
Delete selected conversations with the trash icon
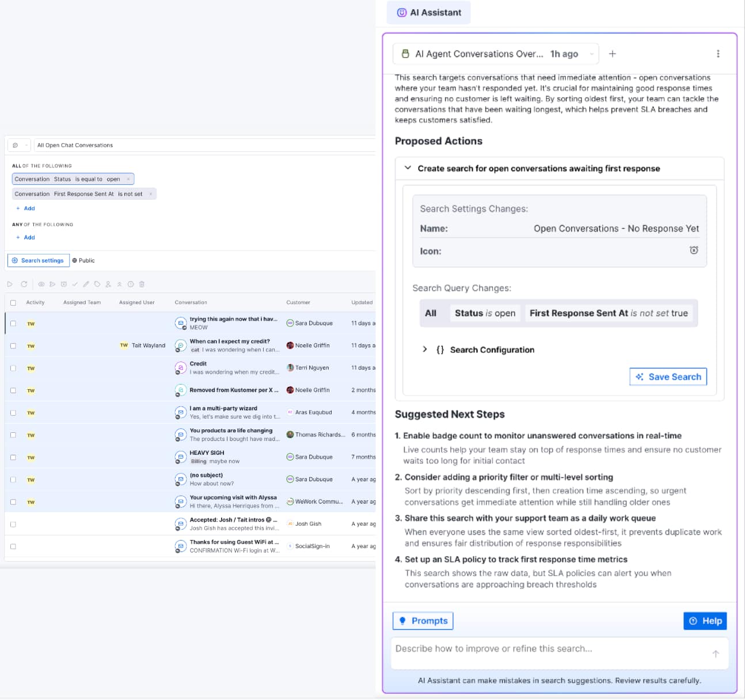(142, 284)
